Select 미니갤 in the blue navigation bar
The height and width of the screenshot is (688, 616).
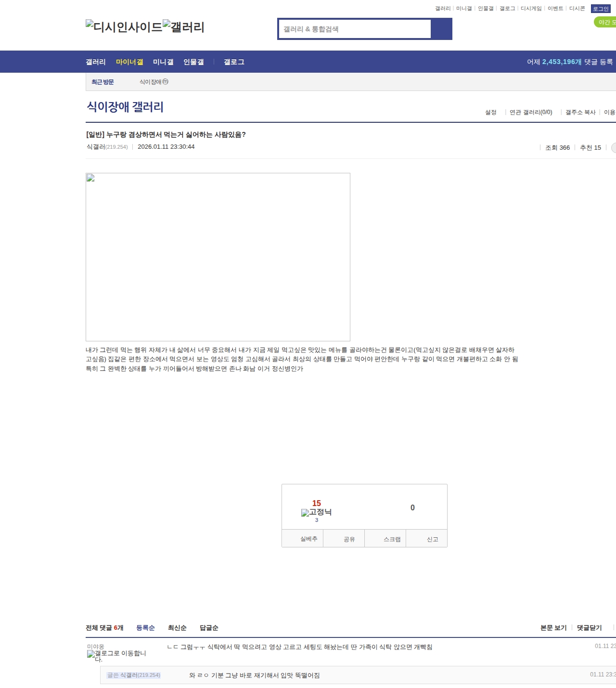pyautogui.click(x=163, y=62)
